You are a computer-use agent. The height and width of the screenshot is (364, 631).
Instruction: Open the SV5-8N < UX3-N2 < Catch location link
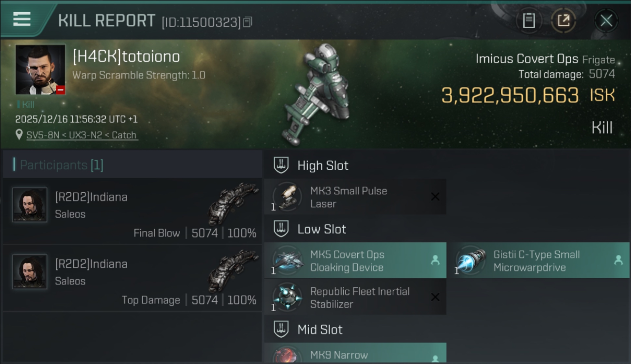pos(82,135)
